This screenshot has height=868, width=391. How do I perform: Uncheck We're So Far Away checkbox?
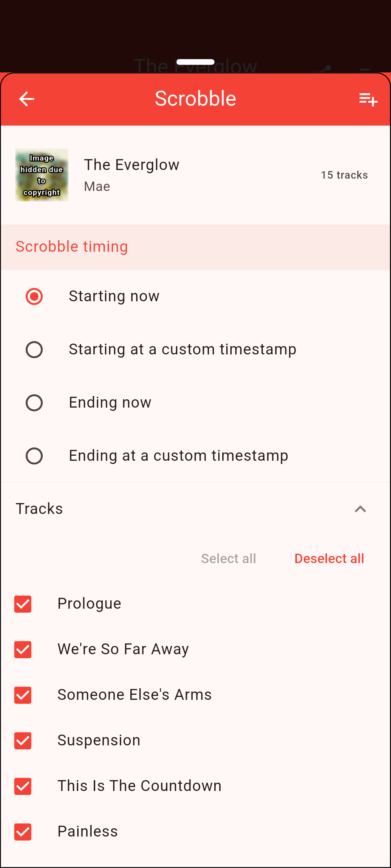[x=23, y=650]
